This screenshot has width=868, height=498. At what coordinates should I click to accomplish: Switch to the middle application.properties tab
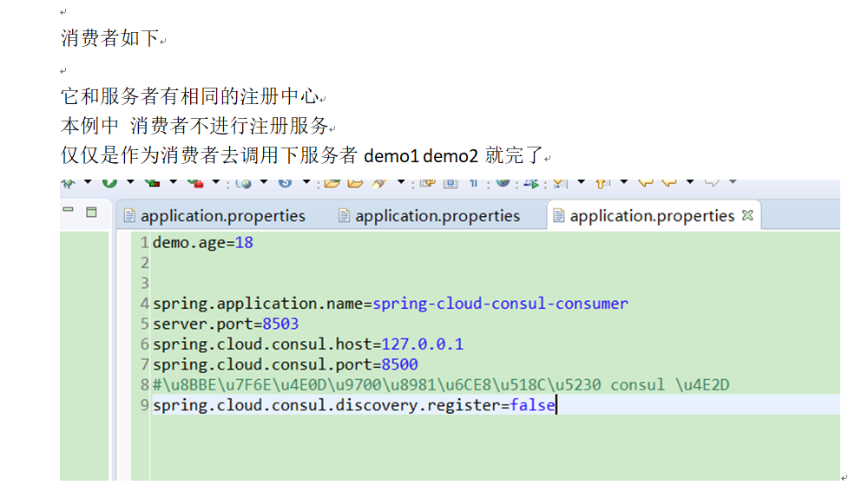(x=430, y=216)
